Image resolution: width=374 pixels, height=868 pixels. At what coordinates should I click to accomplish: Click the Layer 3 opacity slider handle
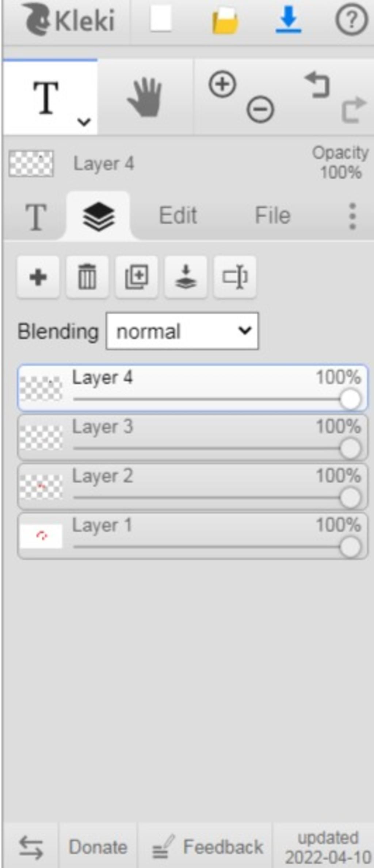(x=350, y=448)
